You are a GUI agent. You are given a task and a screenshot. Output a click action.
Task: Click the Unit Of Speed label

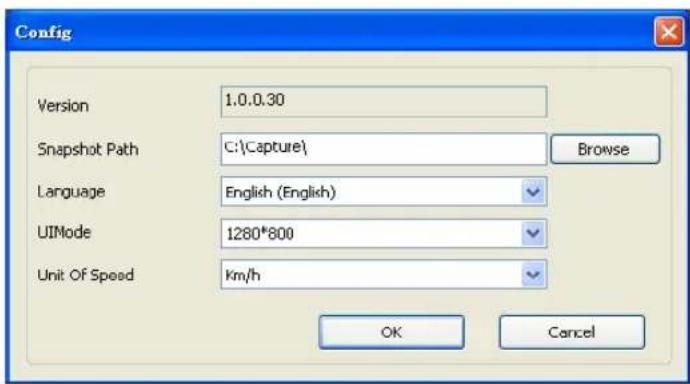[85, 275]
